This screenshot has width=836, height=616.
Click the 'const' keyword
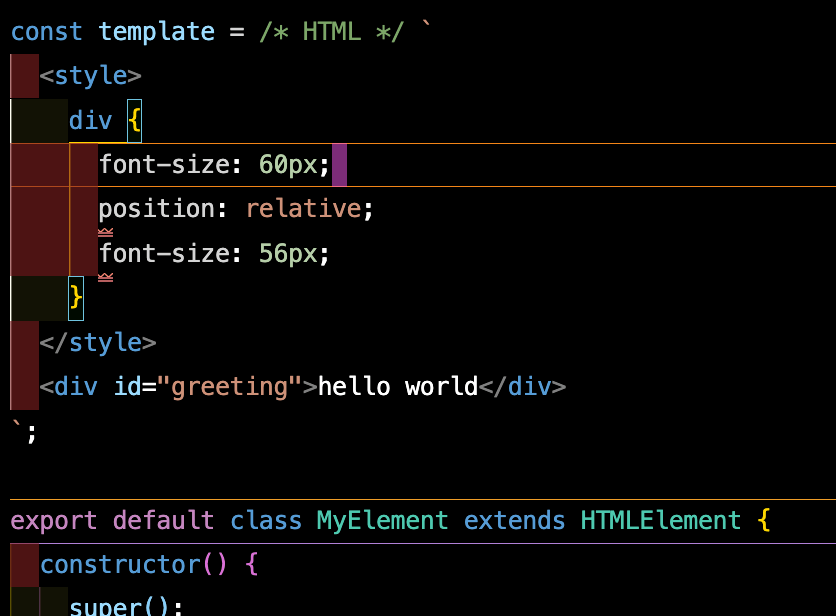pyautogui.click(x=47, y=32)
